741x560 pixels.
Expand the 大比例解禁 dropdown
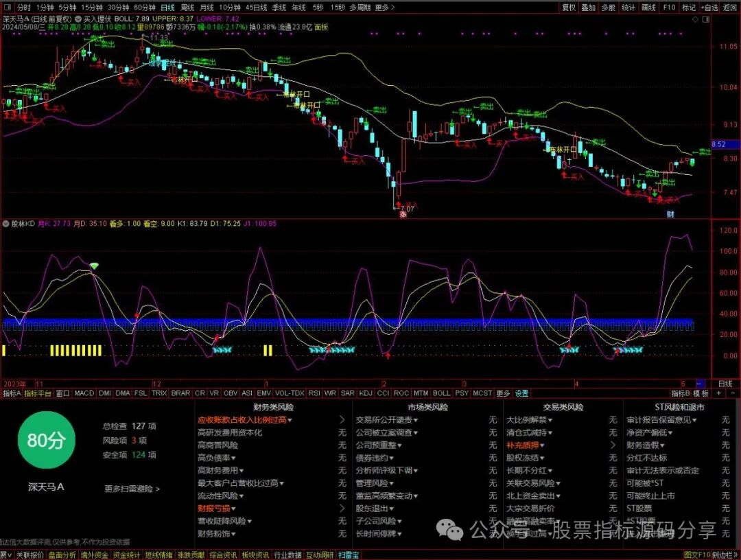click(x=550, y=419)
